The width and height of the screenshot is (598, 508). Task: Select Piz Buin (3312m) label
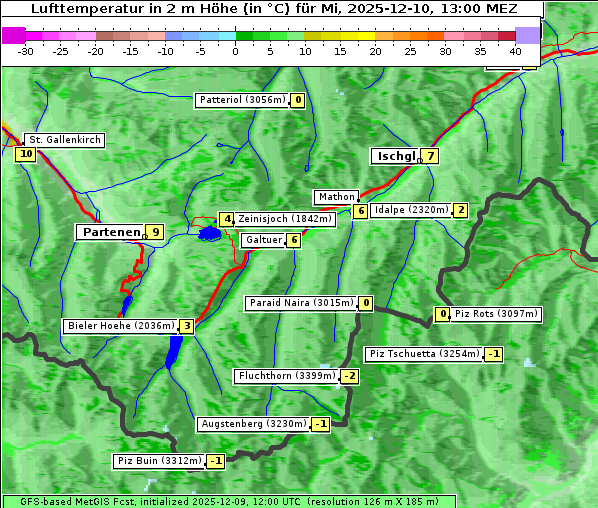pos(159,461)
